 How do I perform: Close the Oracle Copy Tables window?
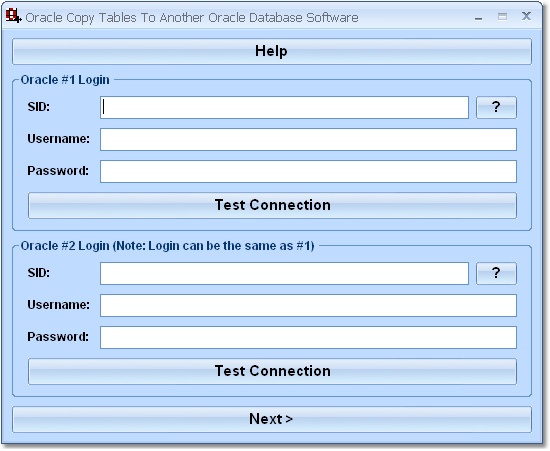click(x=526, y=16)
